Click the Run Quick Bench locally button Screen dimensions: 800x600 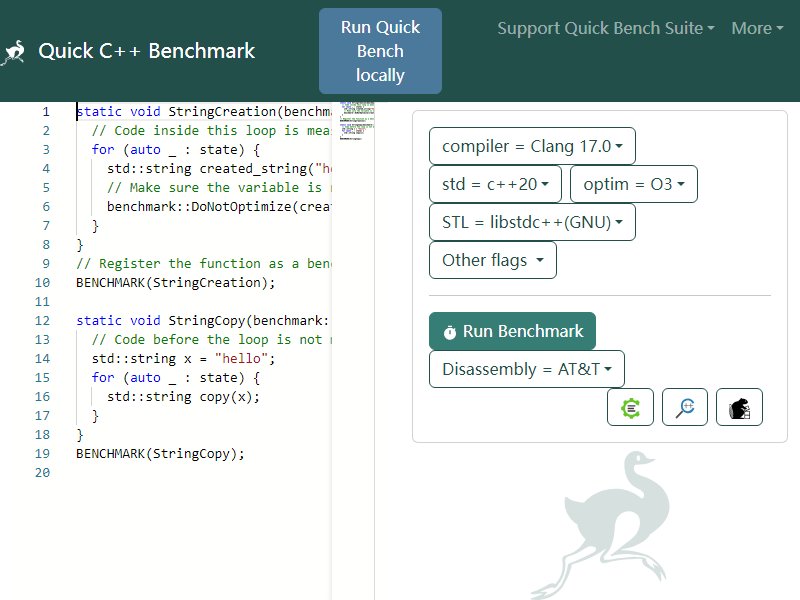(x=380, y=51)
